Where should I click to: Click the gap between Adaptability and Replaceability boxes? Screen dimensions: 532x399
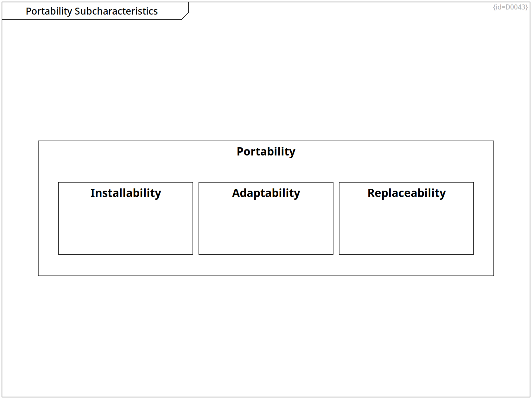[336, 218]
